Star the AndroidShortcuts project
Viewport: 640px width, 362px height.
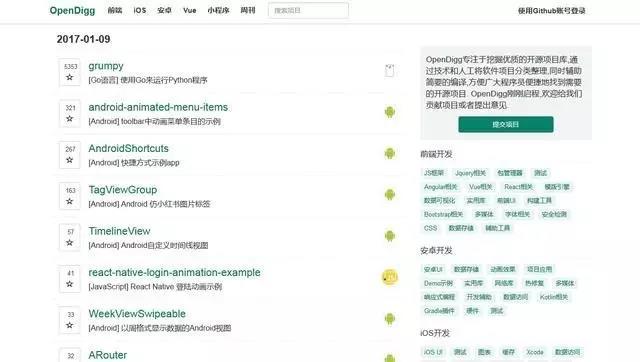70,155
